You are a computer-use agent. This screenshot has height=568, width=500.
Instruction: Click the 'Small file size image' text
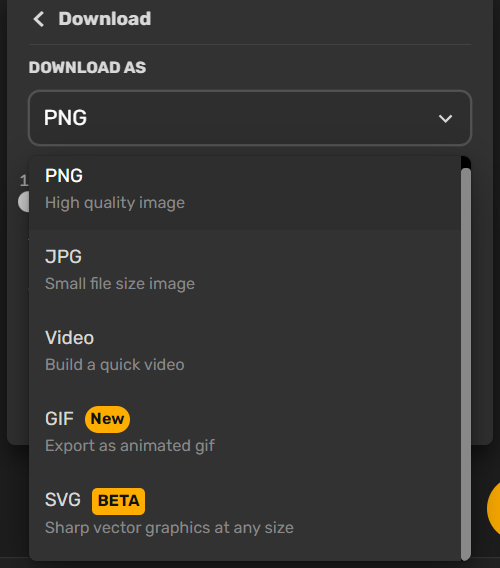point(120,284)
